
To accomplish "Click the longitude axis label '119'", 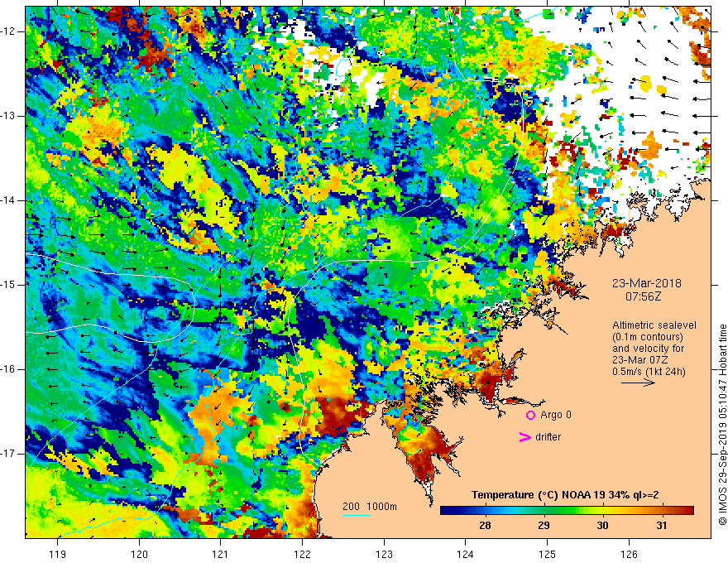I will click(x=58, y=554).
